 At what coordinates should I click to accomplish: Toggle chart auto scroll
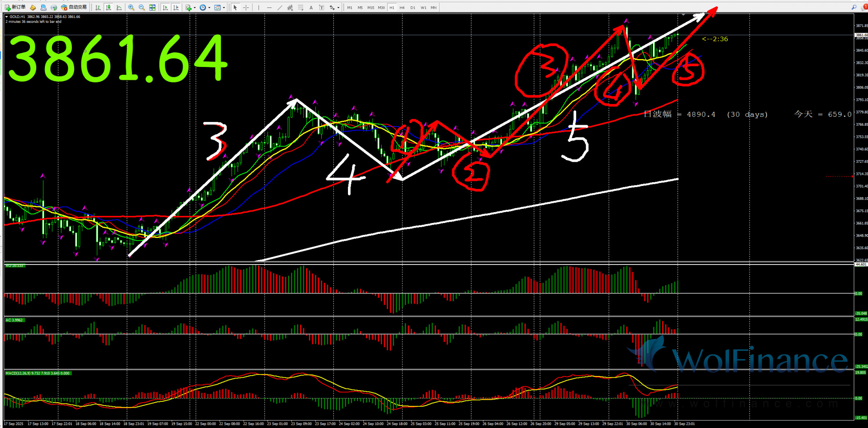[x=165, y=7]
